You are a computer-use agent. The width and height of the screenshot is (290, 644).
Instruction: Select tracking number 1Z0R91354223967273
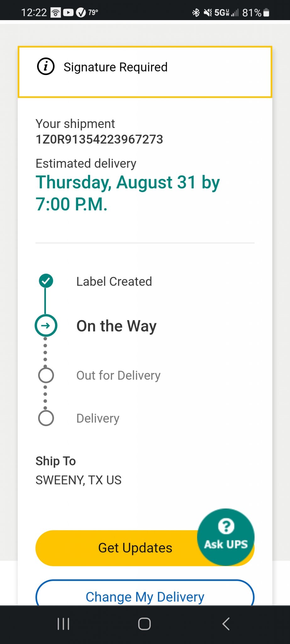99,139
